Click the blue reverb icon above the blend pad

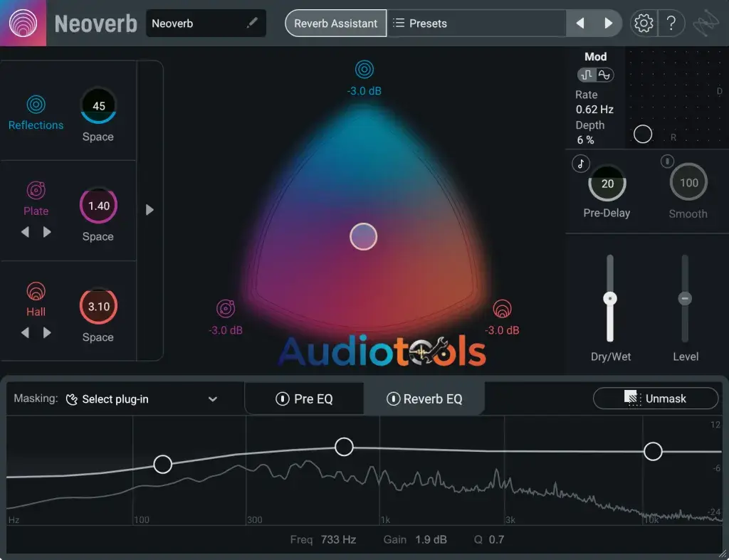pyautogui.click(x=364, y=69)
